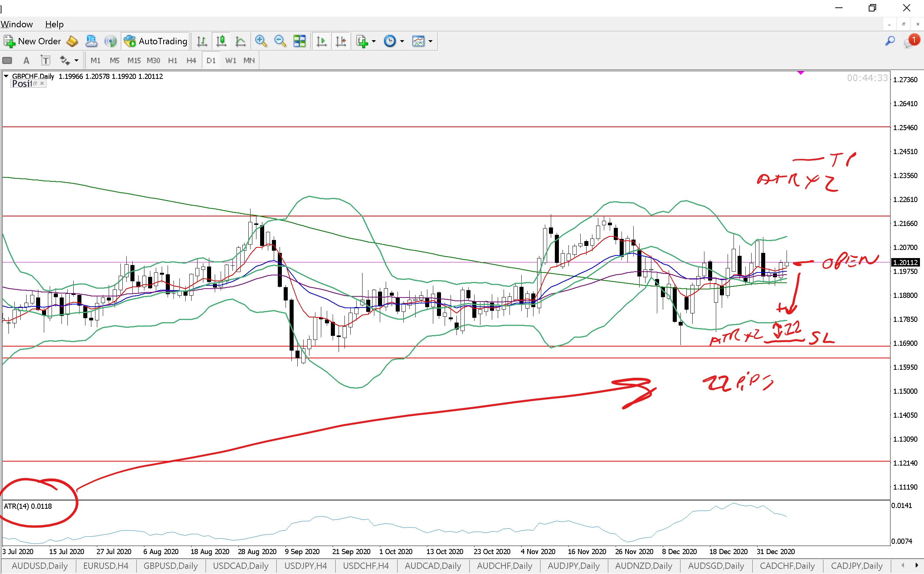Select the arrows objects tool
The image size is (924, 574).
(x=65, y=60)
